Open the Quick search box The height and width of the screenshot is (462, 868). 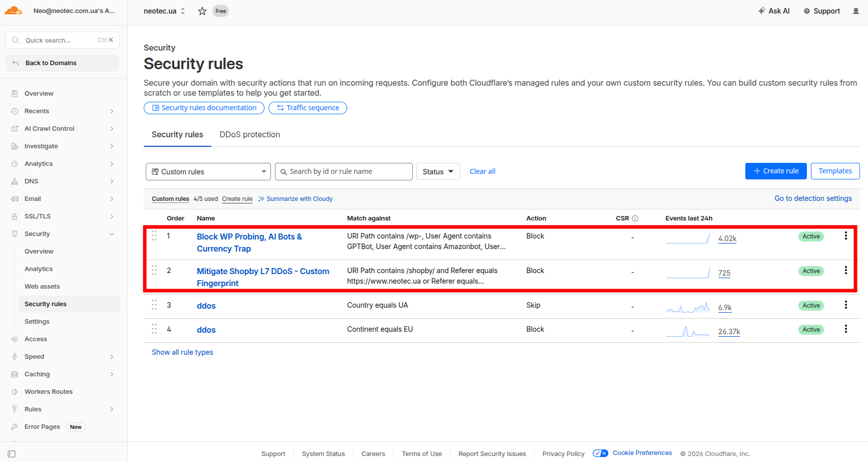(62, 40)
